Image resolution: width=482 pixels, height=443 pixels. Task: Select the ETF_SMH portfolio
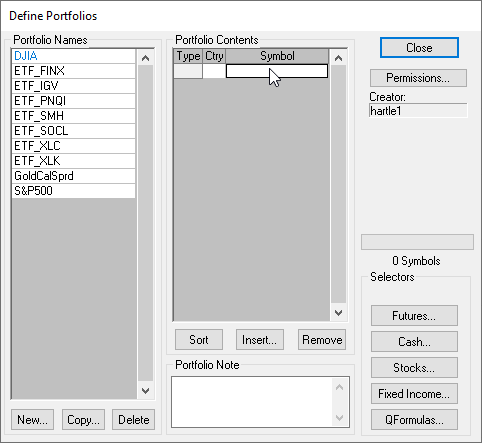pos(74,116)
